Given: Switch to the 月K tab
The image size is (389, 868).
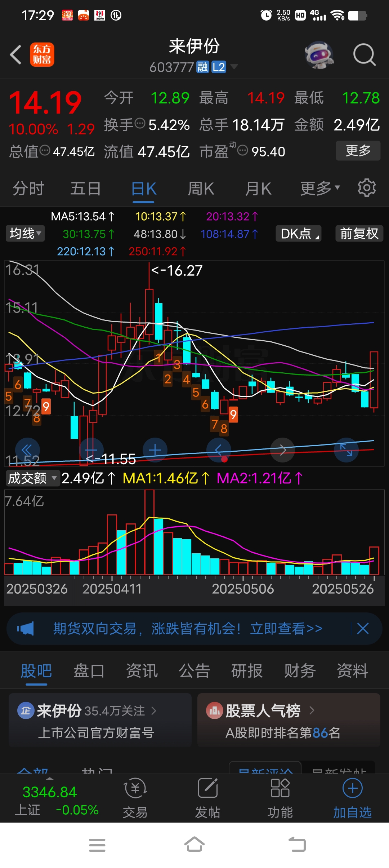Looking at the screenshot, I should (x=258, y=188).
